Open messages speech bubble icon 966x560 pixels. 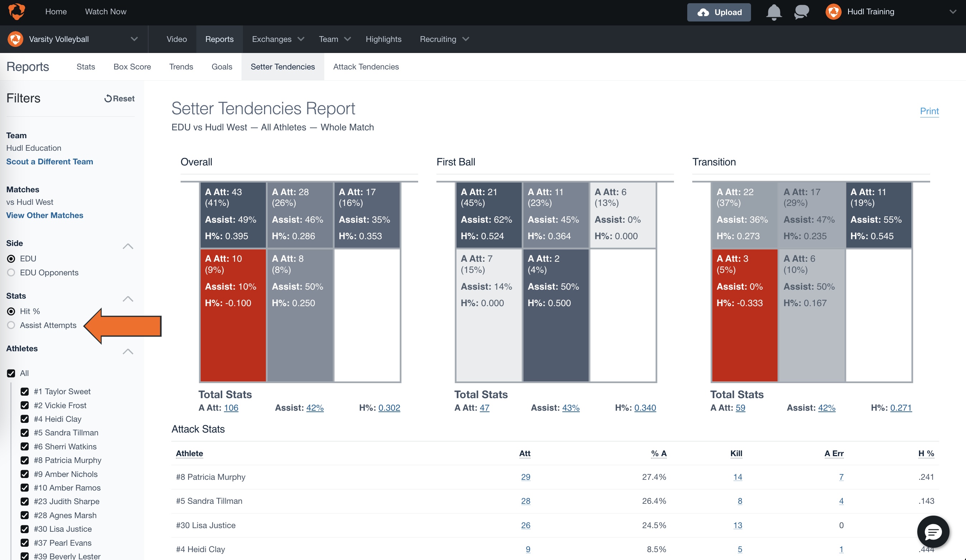click(801, 12)
